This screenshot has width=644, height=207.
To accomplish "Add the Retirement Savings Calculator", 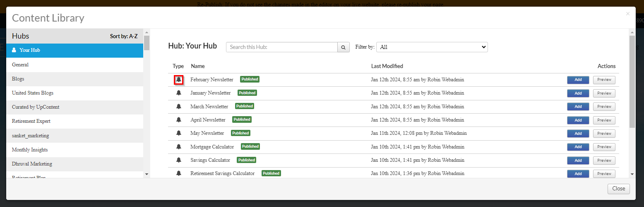I will [x=578, y=174].
